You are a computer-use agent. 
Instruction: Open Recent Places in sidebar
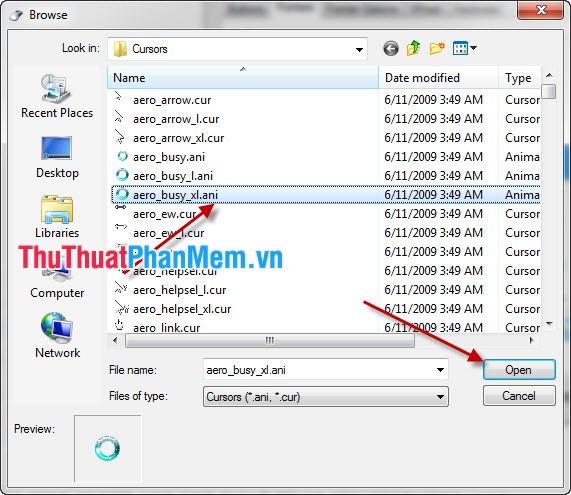click(57, 96)
